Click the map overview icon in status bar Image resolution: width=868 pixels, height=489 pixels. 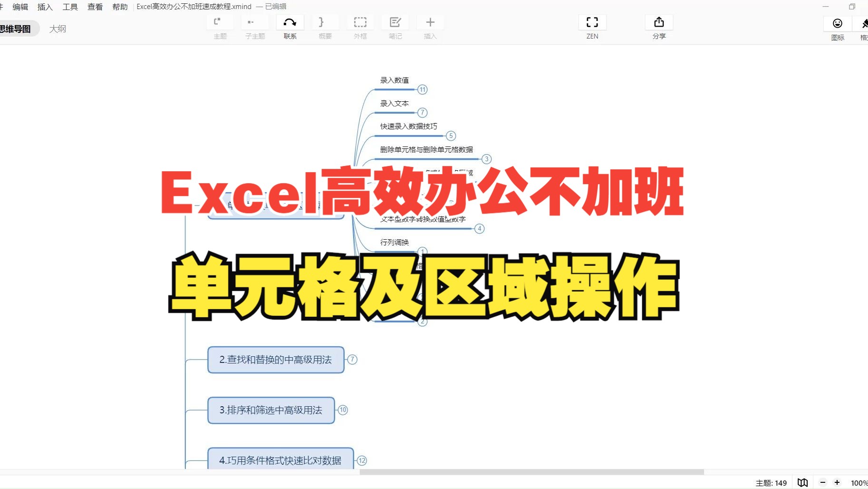click(x=802, y=482)
